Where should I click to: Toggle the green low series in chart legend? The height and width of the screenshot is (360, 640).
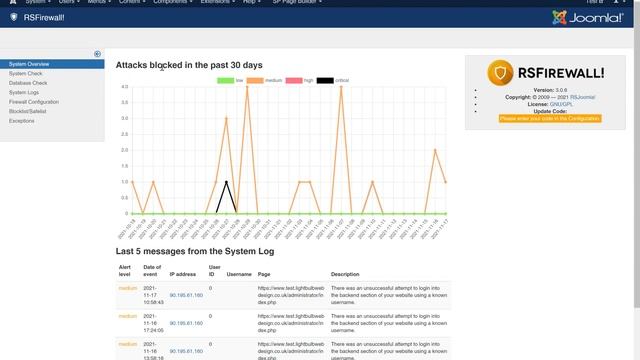[x=230, y=80]
